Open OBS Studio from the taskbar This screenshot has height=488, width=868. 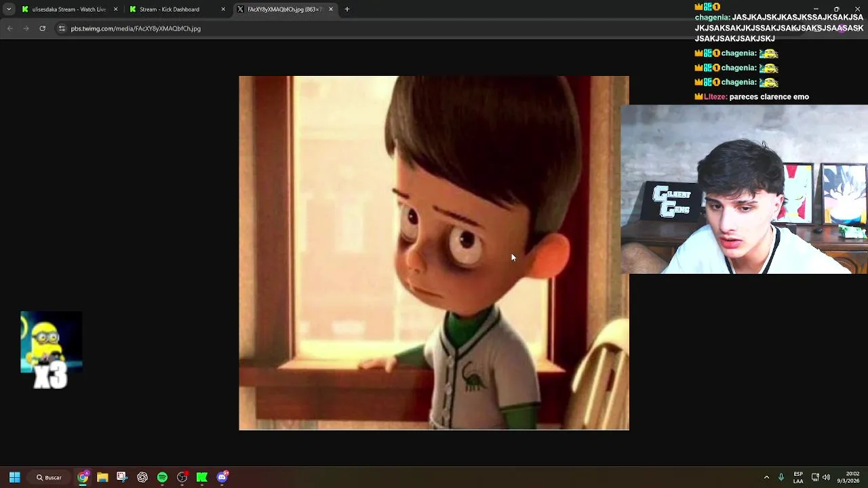tap(182, 477)
